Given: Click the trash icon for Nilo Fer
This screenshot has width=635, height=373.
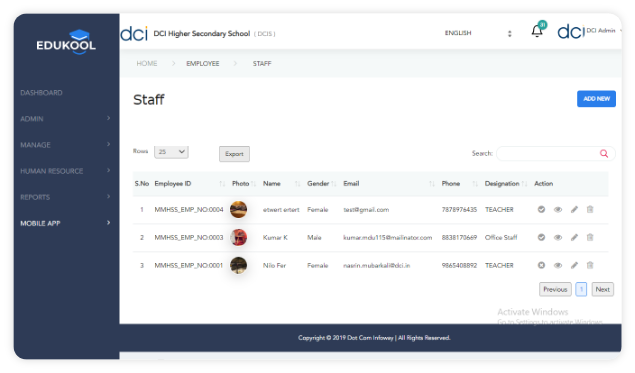Looking at the screenshot, I should pyautogui.click(x=590, y=265).
